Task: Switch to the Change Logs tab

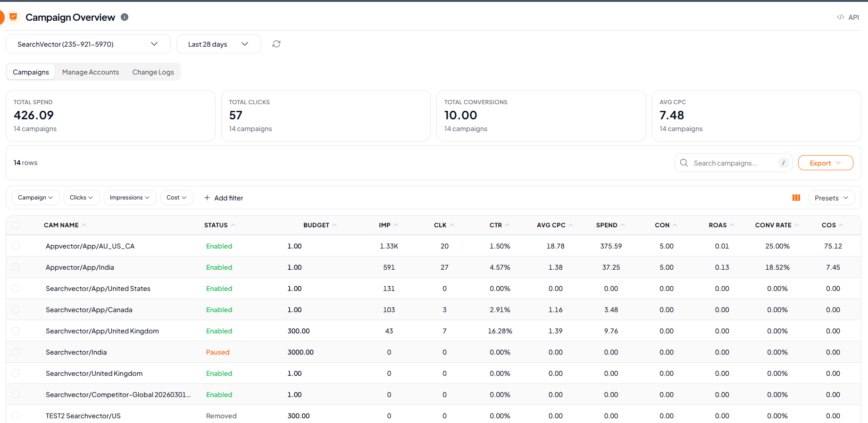Action: [153, 72]
